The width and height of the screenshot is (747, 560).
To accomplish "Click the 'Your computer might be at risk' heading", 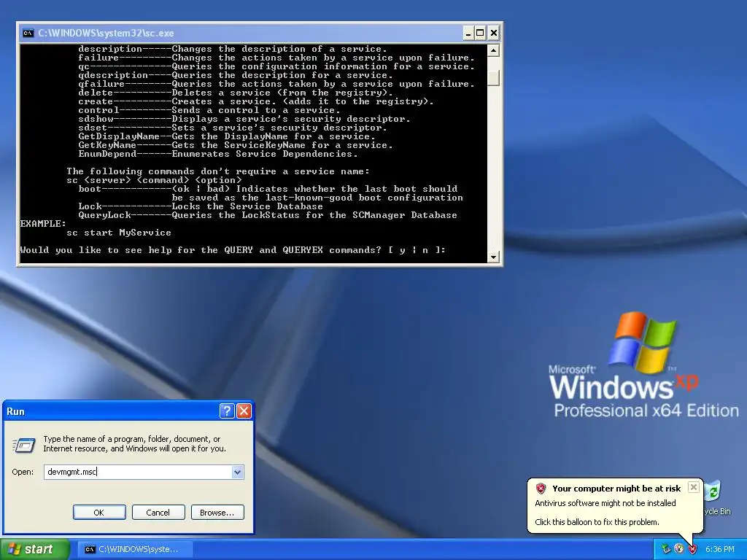I will coord(616,488).
